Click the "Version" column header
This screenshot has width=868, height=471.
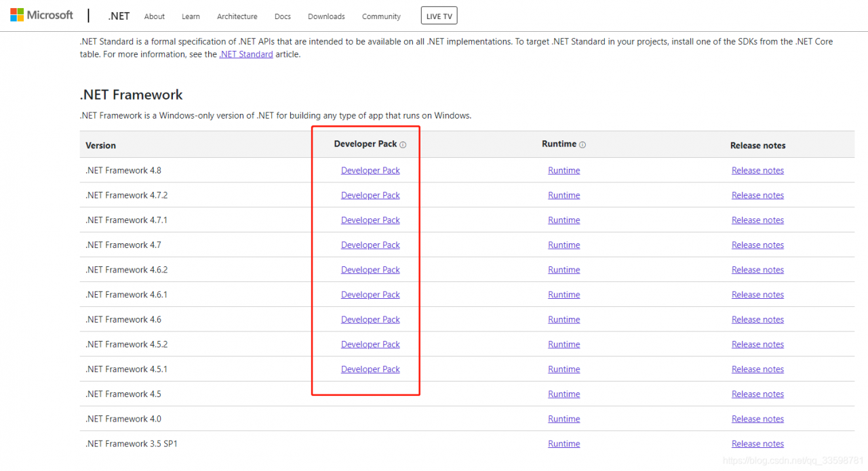pyautogui.click(x=101, y=146)
